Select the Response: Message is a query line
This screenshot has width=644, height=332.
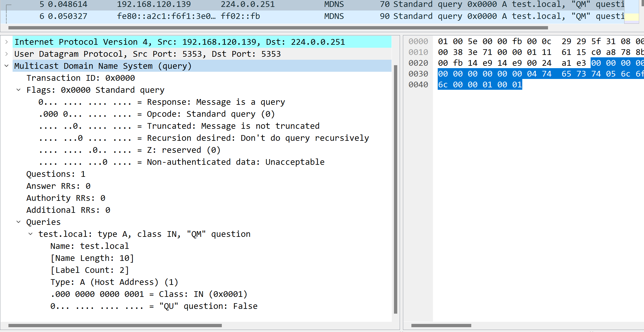(162, 102)
